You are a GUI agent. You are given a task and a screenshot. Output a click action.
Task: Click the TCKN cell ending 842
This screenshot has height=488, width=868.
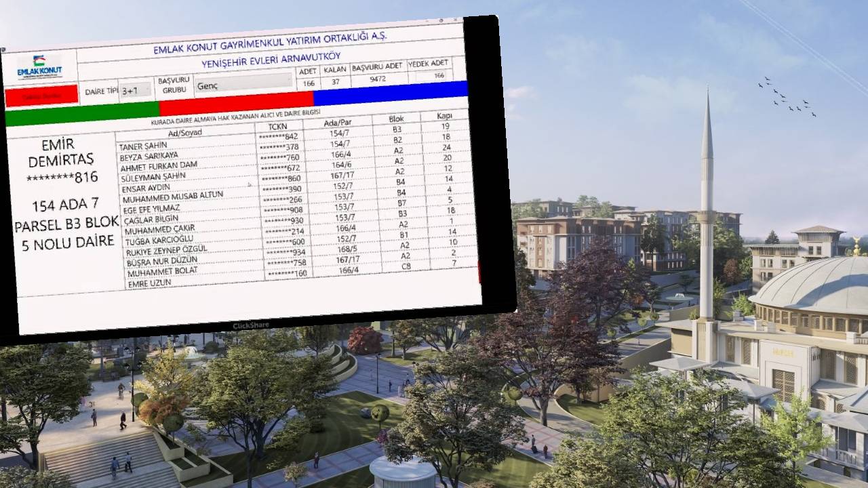click(279, 137)
